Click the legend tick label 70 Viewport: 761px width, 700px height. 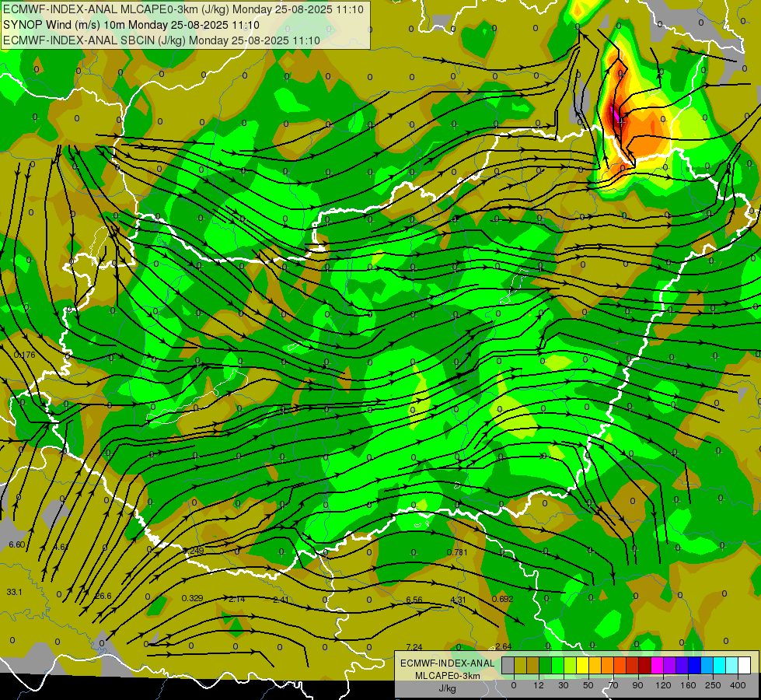[x=613, y=685]
